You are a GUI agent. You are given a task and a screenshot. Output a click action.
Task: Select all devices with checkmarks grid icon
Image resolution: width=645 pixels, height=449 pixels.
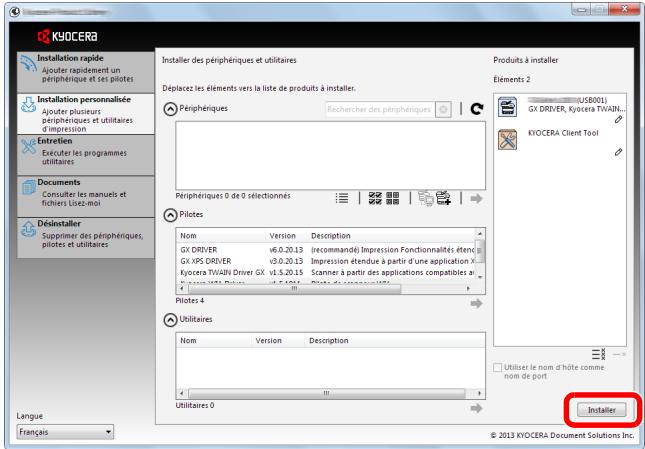(x=375, y=198)
